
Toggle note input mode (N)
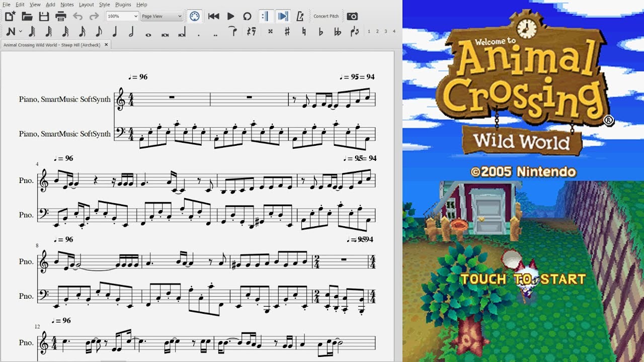pyautogui.click(x=11, y=32)
